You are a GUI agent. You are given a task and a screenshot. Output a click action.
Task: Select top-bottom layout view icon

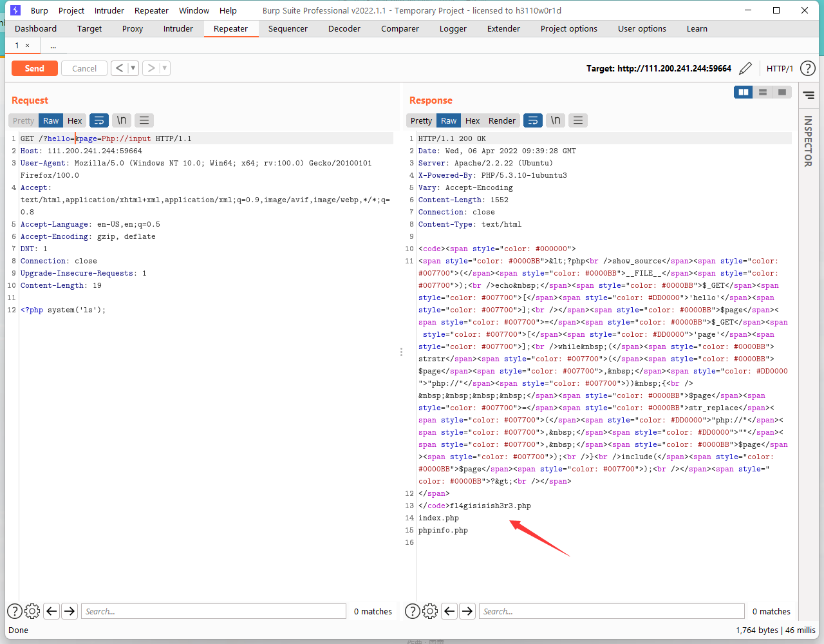coord(763,92)
